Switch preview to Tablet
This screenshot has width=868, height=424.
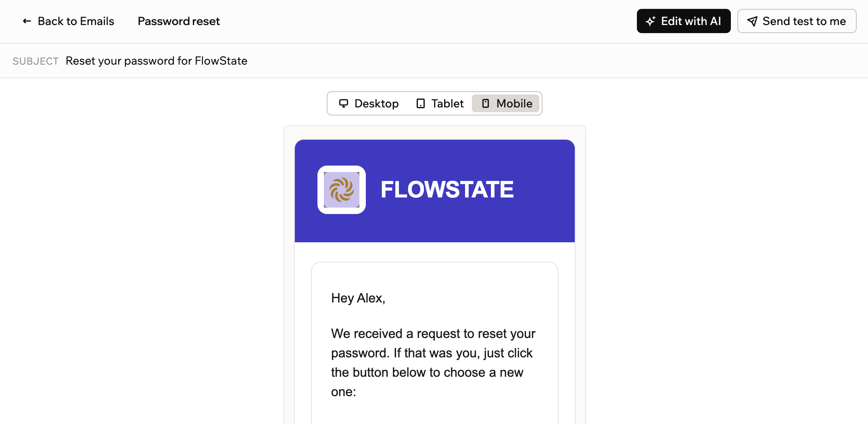pyautogui.click(x=440, y=103)
